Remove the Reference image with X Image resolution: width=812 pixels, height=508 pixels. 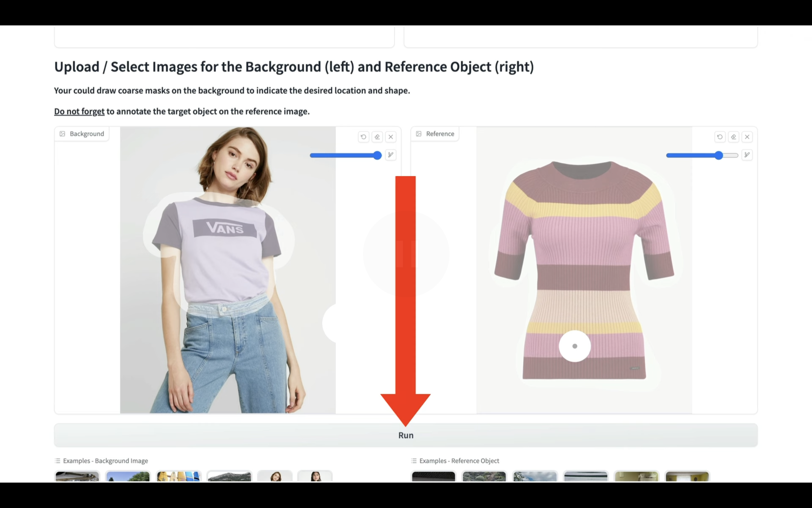(747, 137)
